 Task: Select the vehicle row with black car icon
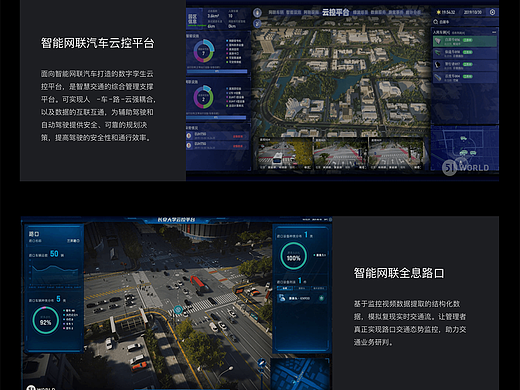(x=464, y=65)
